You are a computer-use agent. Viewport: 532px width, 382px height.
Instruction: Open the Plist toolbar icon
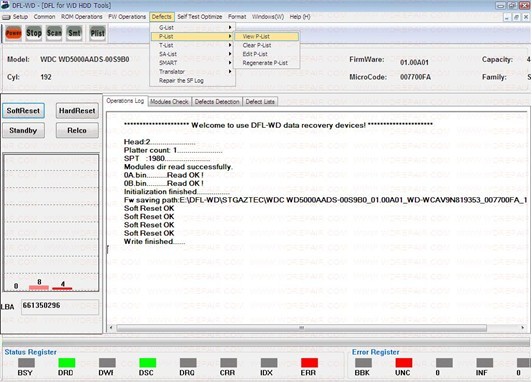pos(97,33)
